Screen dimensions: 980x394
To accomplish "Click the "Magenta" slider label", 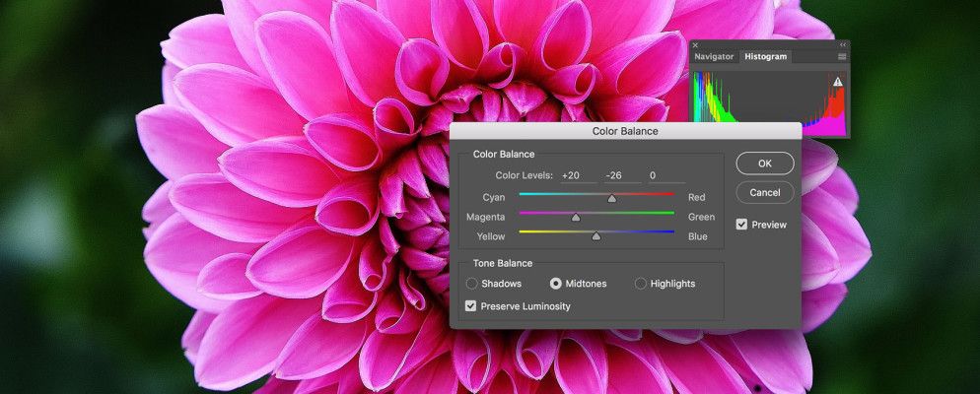I will 486,217.
